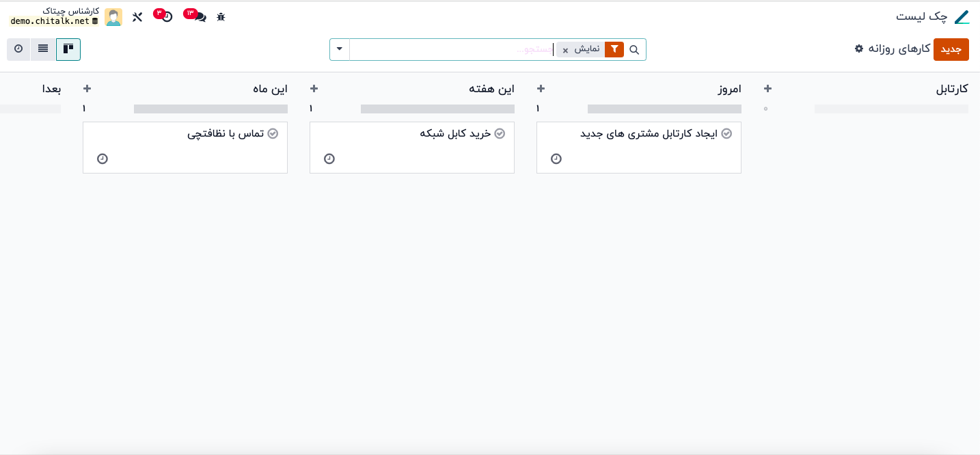Image resolution: width=980 pixels, height=455 pixels.
Task: Open the activities clock notification icon
Action: (167, 17)
